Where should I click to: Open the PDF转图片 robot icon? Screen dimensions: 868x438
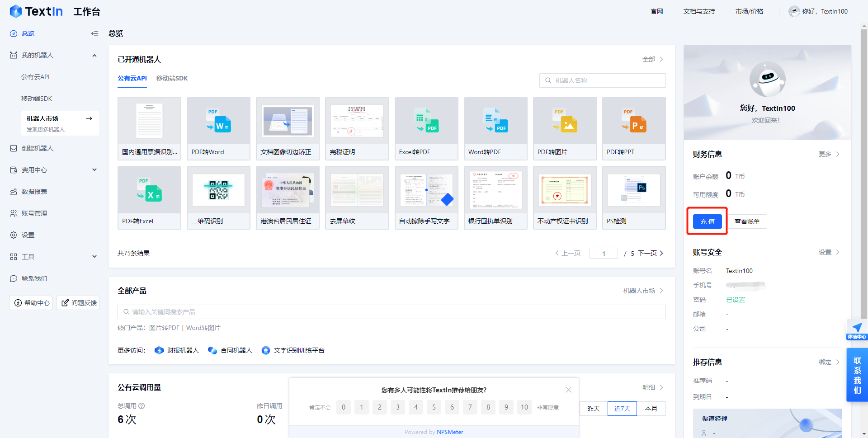565,121
